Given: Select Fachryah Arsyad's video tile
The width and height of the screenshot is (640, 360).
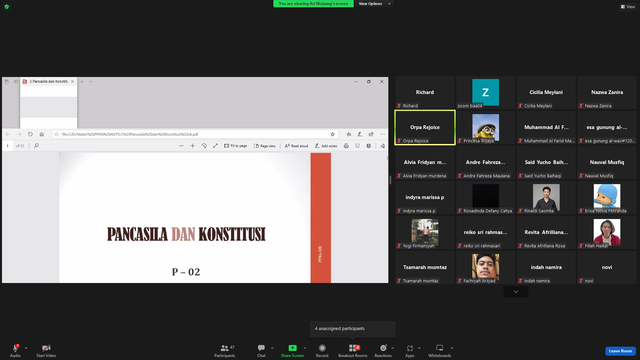Looking at the screenshot, I should (x=485, y=267).
